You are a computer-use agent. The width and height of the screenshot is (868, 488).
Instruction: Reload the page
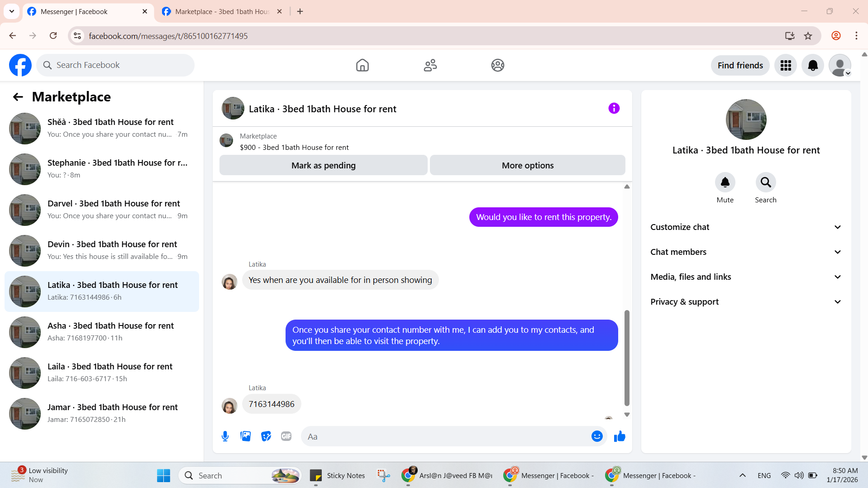(53, 36)
